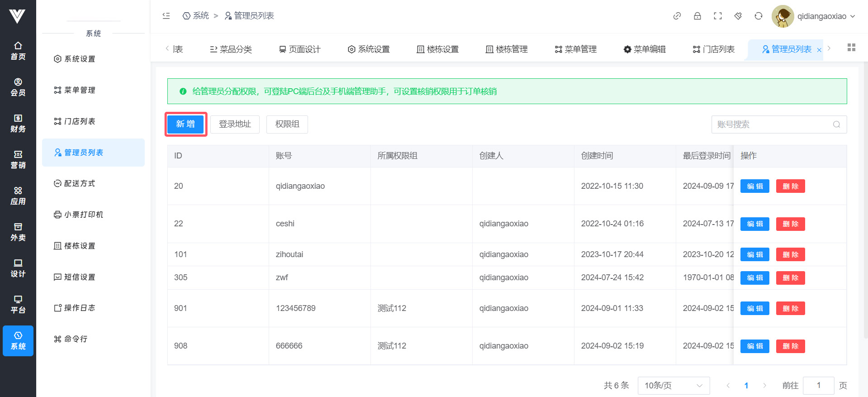
Task: Open the tab grid menu icon
Action: coord(851,48)
